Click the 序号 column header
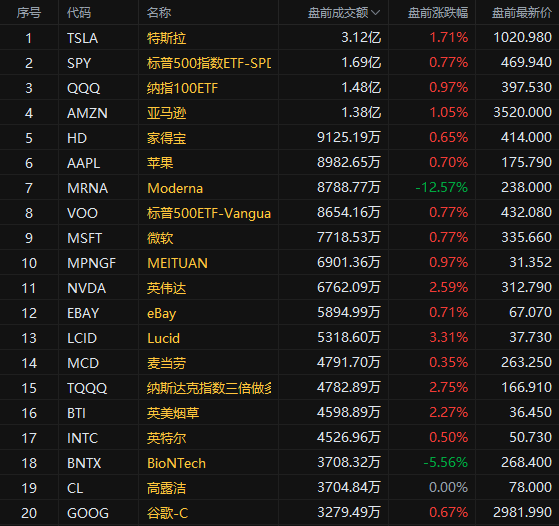This screenshot has height=526, width=559. (x=29, y=13)
